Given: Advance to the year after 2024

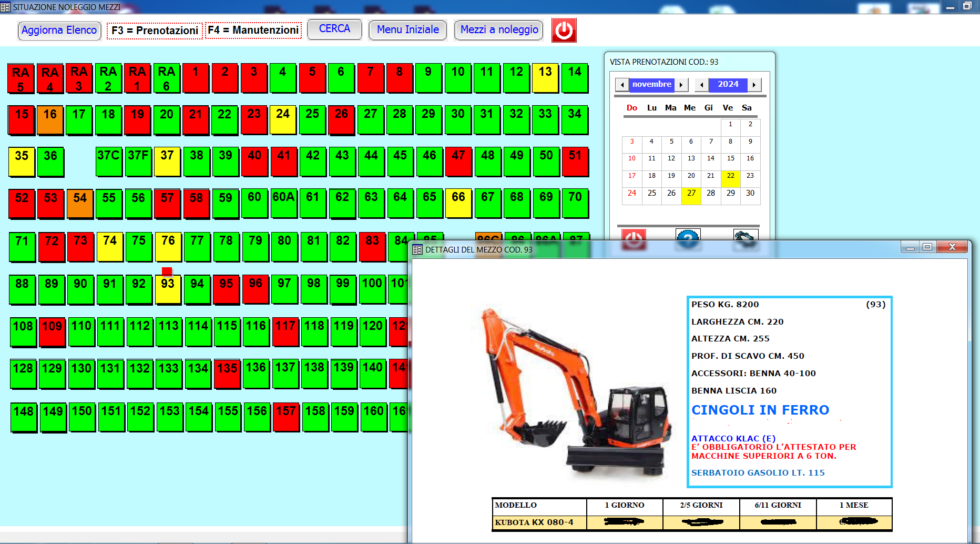Looking at the screenshot, I should (x=754, y=85).
